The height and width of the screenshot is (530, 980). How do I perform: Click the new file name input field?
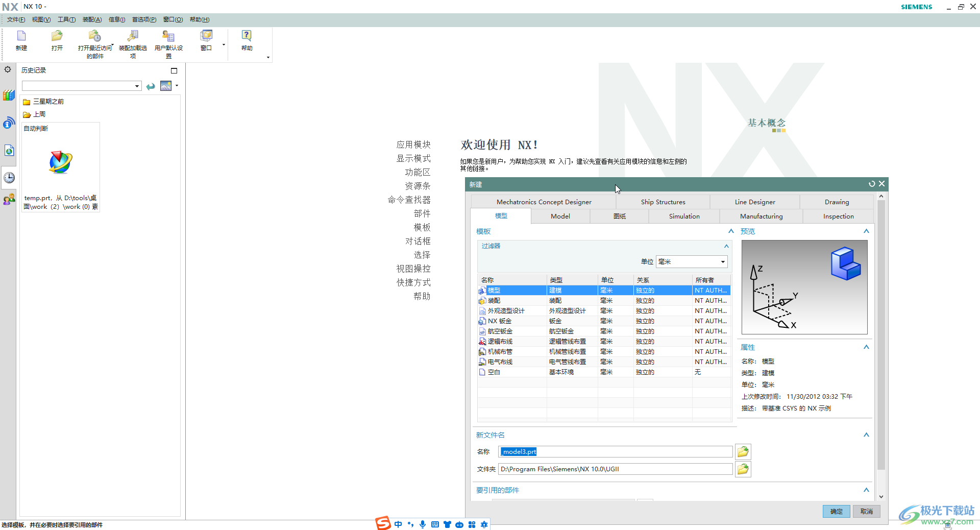(615, 452)
